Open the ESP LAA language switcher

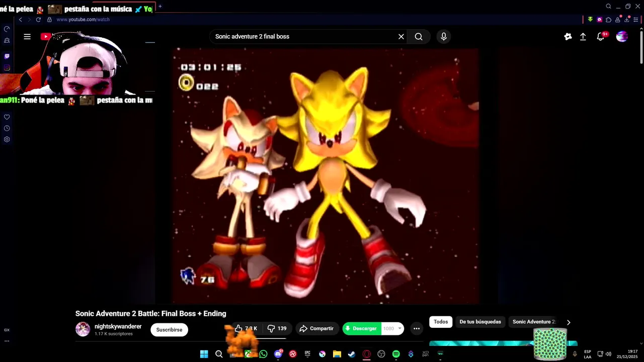click(588, 354)
